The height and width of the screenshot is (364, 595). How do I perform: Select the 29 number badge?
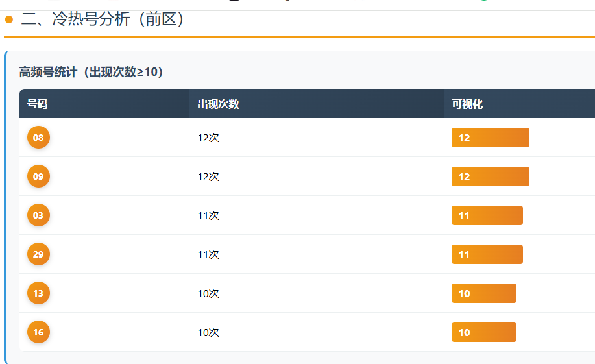(x=38, y=254)
